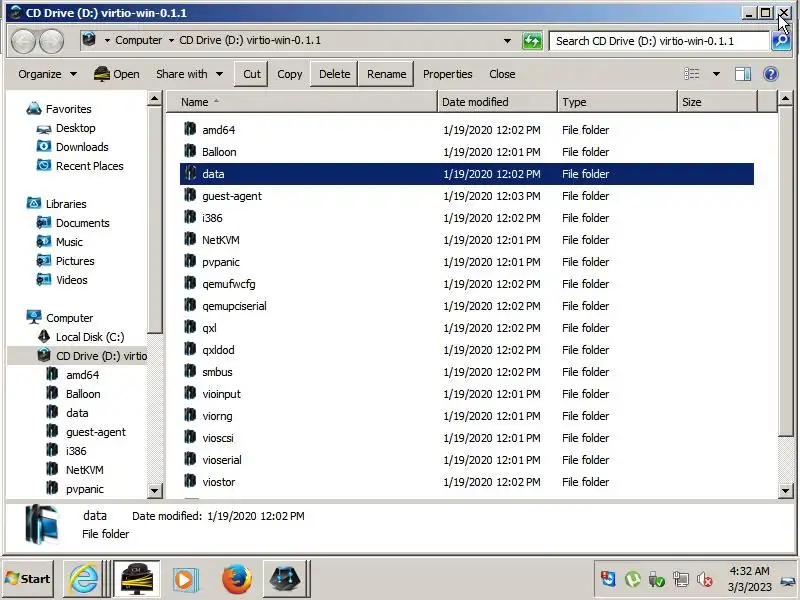Open the Share with dropdown menu
The image size is (800, 600).
pos(189,74)
